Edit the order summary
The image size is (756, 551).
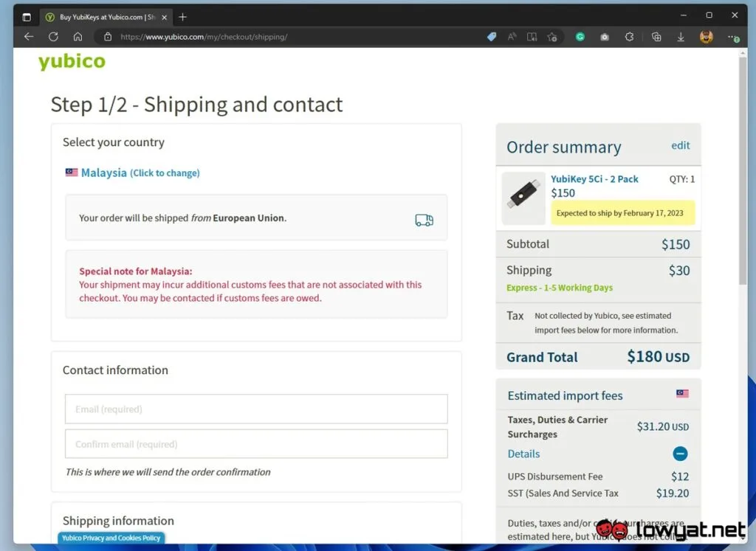click(x=680, y=145)
